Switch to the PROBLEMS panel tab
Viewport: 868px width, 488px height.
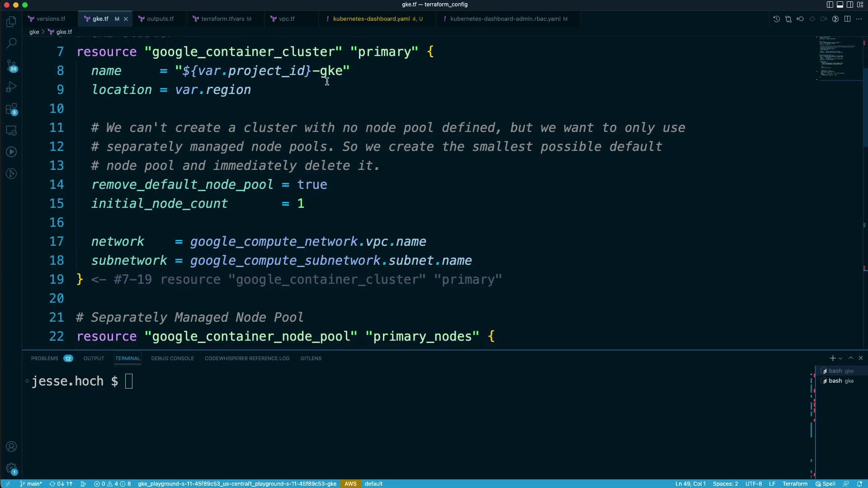[44, 358]
